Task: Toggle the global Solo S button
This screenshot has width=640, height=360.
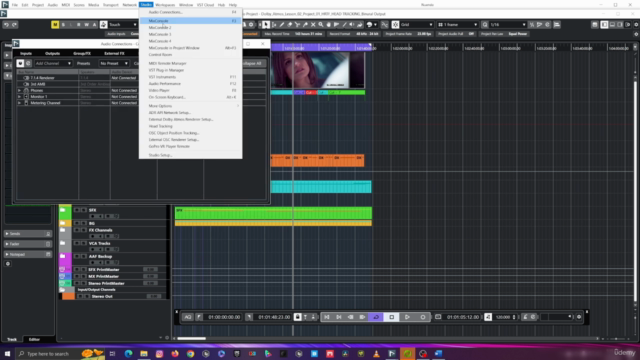Action: pyautogui.click(x=63, y=24)
